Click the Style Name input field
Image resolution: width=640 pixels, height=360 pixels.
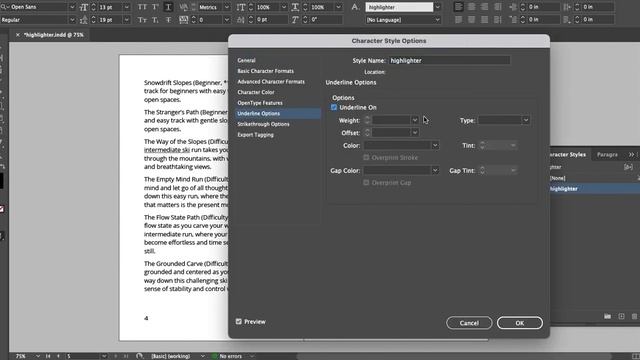449,60
